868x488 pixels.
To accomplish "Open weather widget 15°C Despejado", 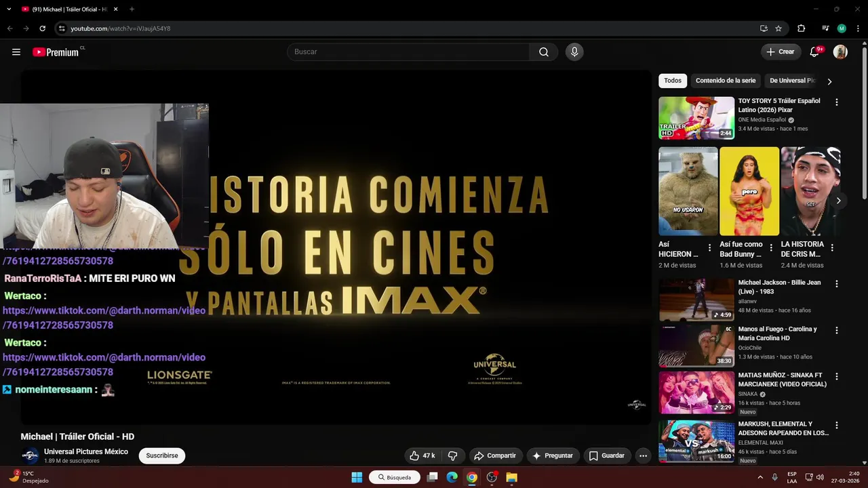I will point(29,477).
